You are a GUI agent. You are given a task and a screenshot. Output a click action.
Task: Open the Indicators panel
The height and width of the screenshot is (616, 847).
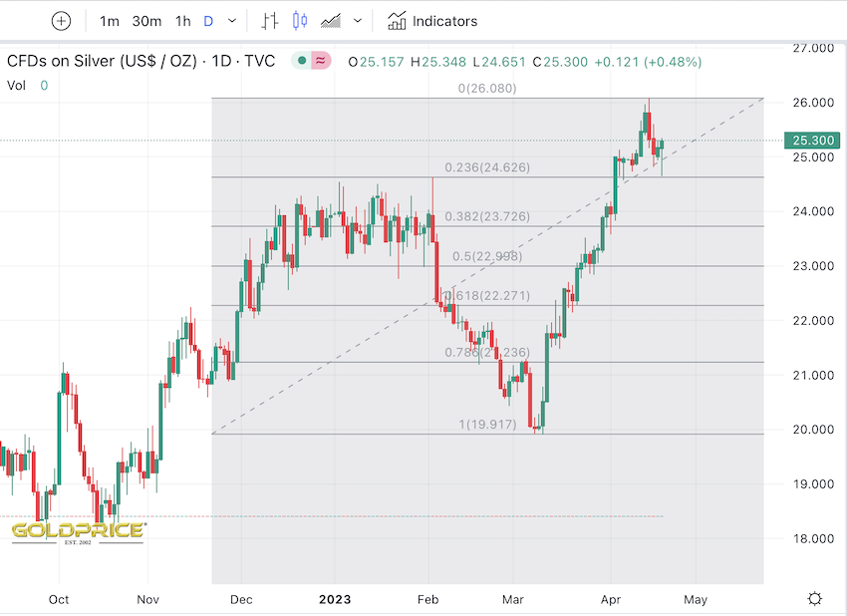point(432,21)
